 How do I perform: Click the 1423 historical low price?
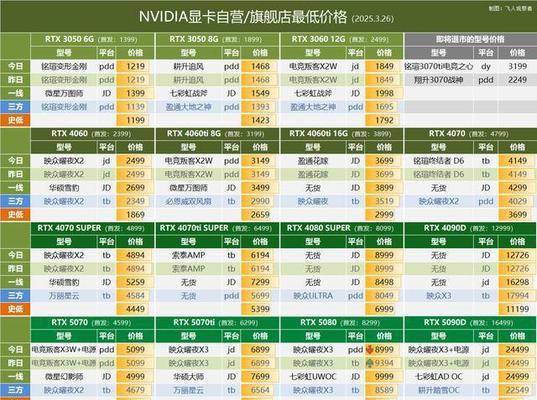[260, 120]
